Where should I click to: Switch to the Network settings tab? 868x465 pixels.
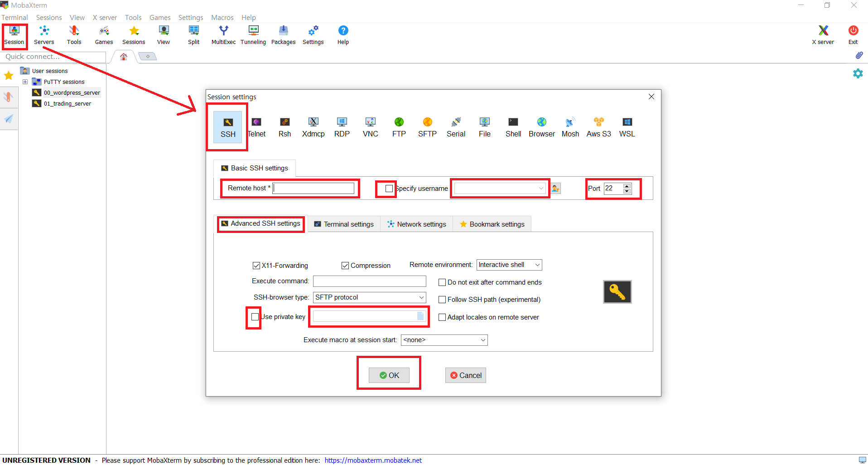coord(417,224)
